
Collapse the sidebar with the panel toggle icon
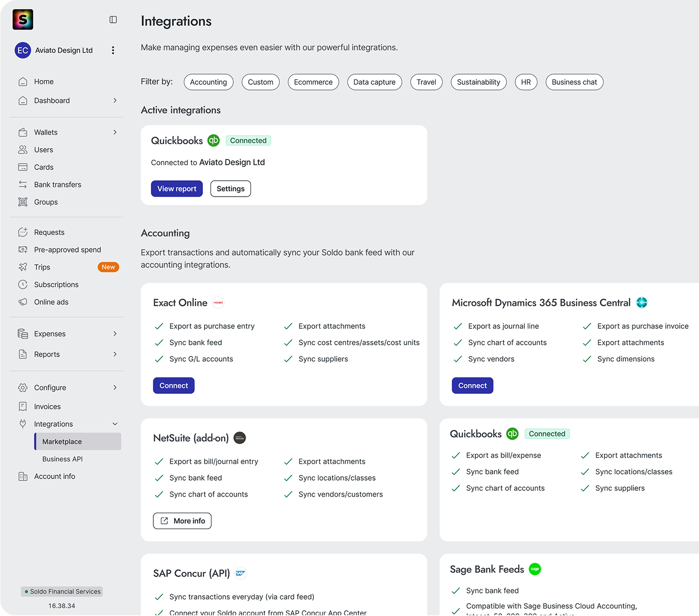[x=113, y=19]
